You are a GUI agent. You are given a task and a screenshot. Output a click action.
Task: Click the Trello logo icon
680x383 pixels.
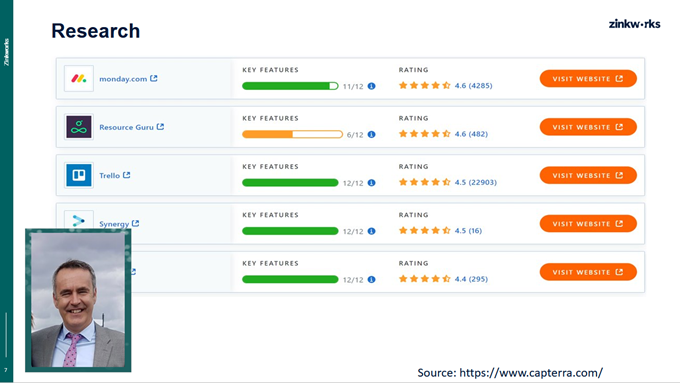click(x=78, y=175)
